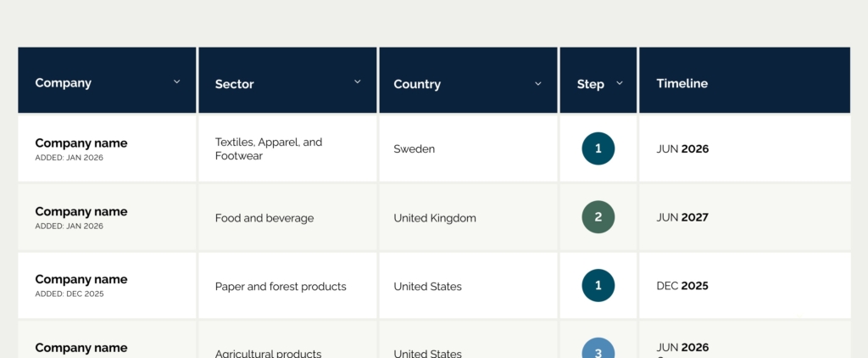Viewport: 868px width, 358px height.
Task: Click step 1 badge in Paper and forest row
Action: pos(598,285)
